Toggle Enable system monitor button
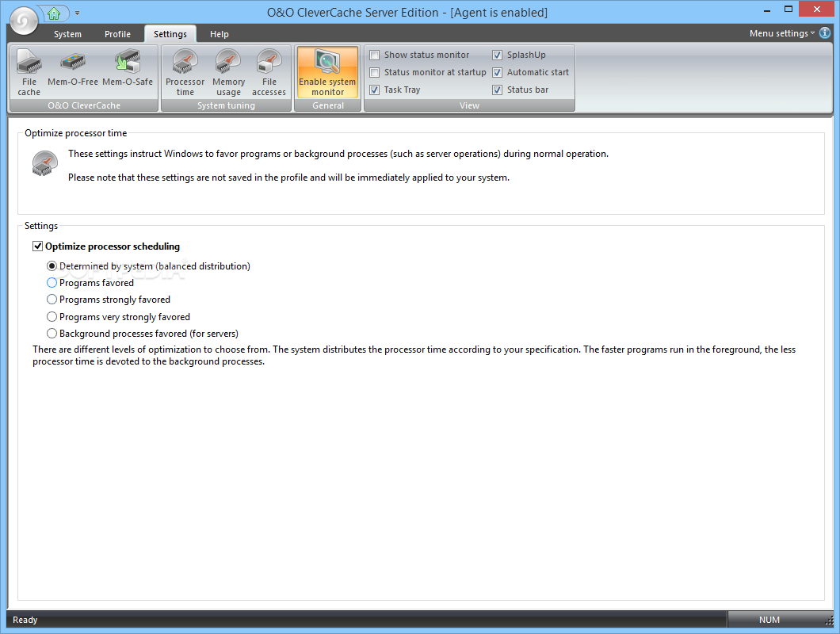 (x=327, y=72)
